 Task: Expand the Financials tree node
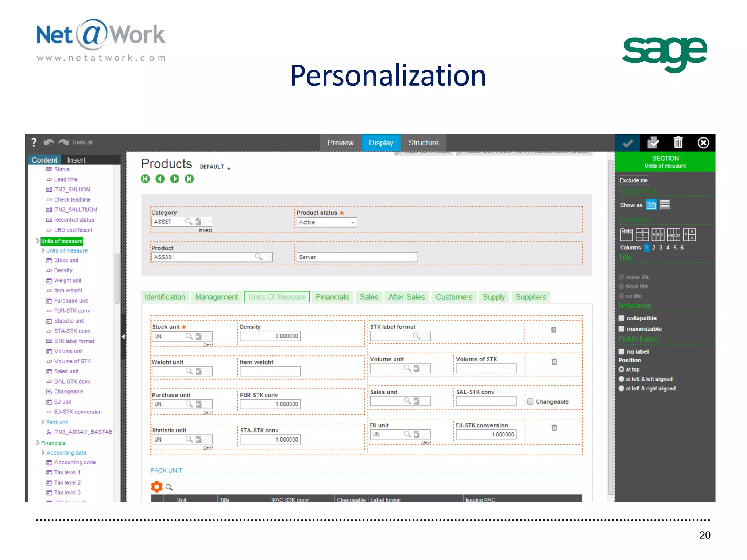click(38, 443)
